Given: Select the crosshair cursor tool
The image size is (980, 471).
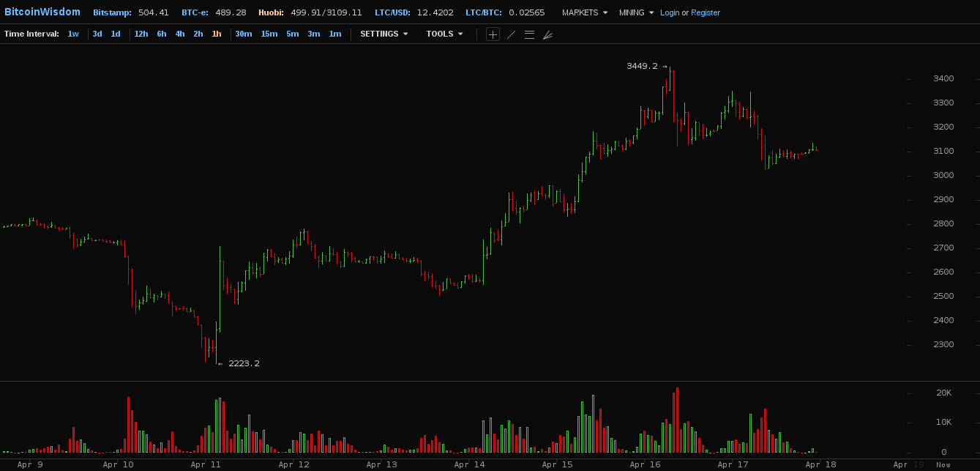Looking at the screenshot, I should point(493,34).
